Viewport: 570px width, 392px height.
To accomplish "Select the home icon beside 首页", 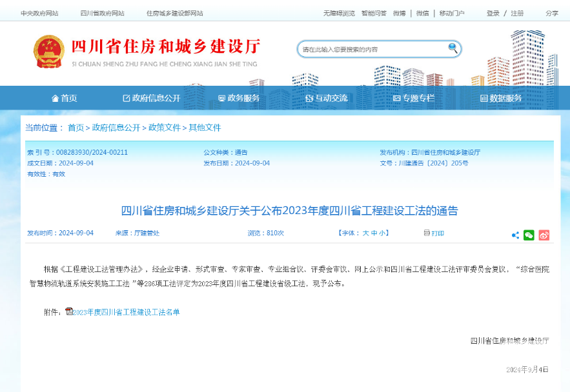I will point(55,98).
